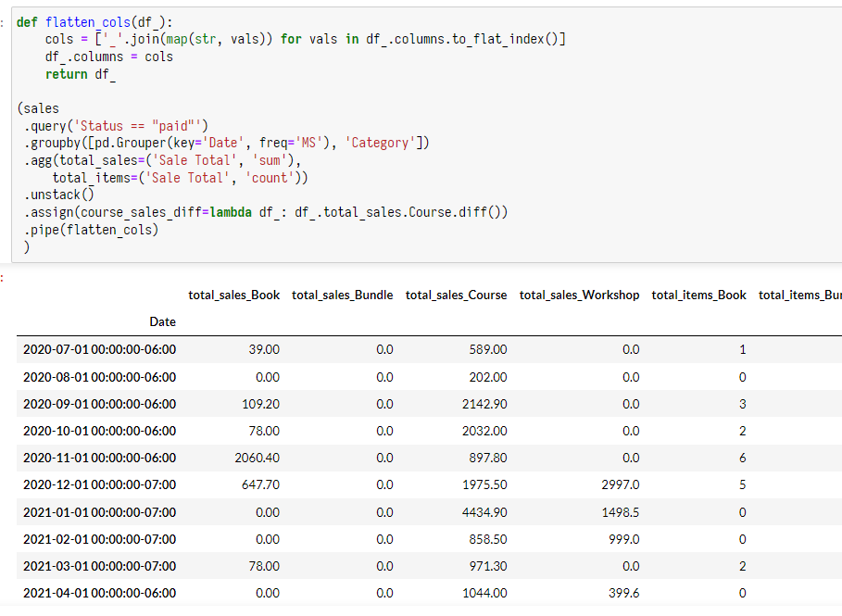The width and height of the screenshot is (842, 616).
Task: Select the 2020-07-01 row label
Action: pyautogui.click(x=99, y=349)
